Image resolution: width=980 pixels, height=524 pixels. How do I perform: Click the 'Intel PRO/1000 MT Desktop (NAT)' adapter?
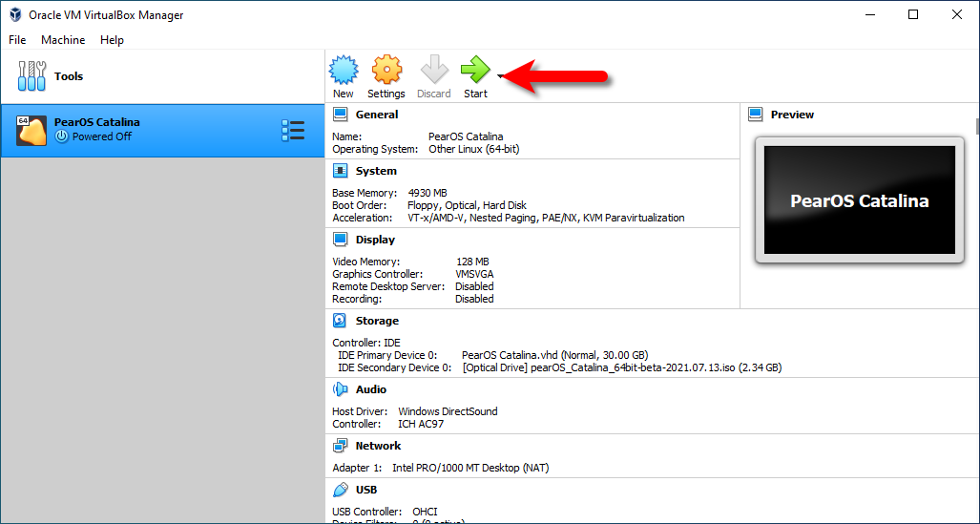point(470,468)
